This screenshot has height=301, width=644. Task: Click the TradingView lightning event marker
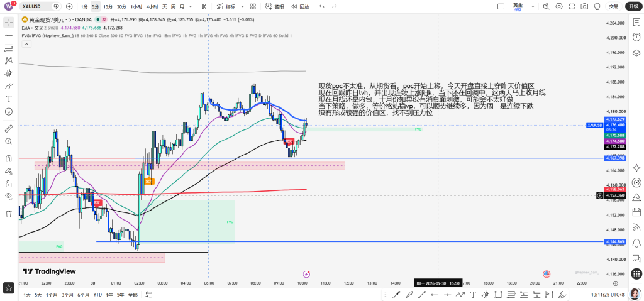tap(306, 274)
